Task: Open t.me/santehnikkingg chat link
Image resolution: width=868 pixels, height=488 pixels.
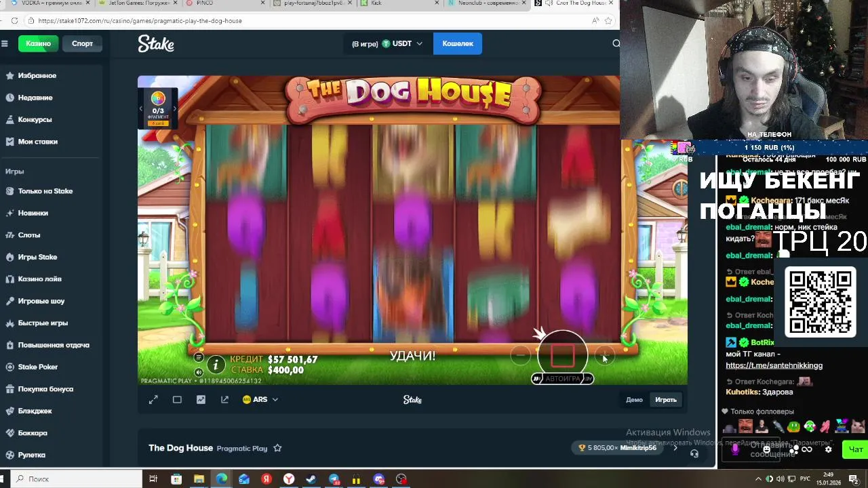Action: click(774, 365)
